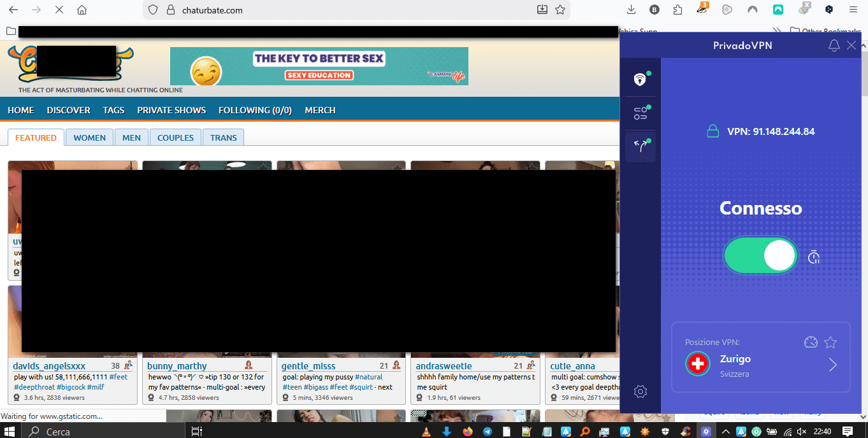Open Firefox downloads arrow icon
868x438 pixels.
pyautogui.click(x=632, y=10)
